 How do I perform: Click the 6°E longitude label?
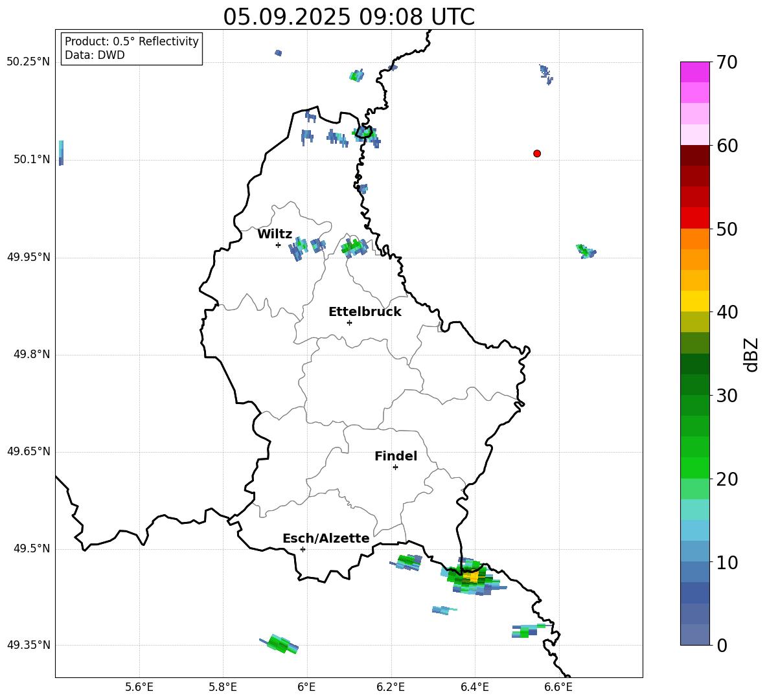click(306, 687)
